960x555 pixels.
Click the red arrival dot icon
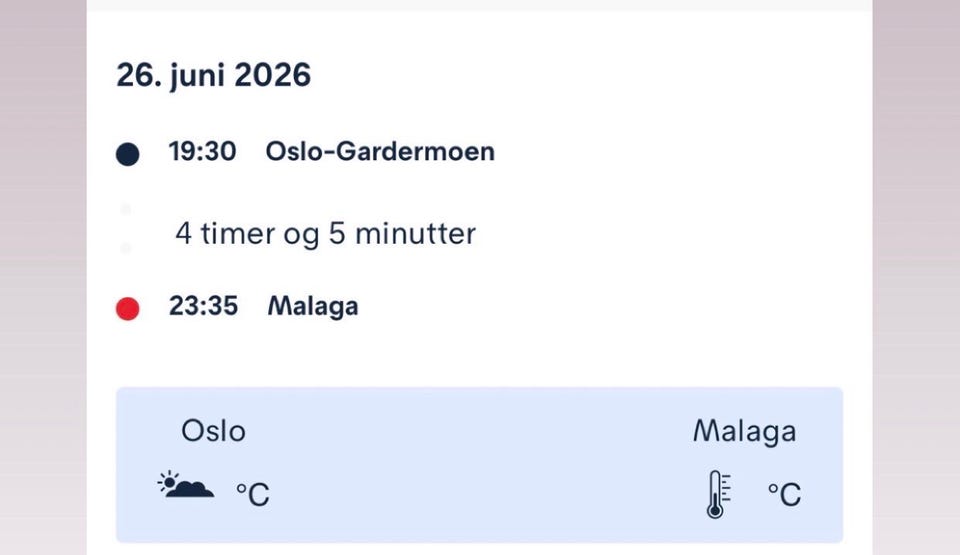pos(127,309)
